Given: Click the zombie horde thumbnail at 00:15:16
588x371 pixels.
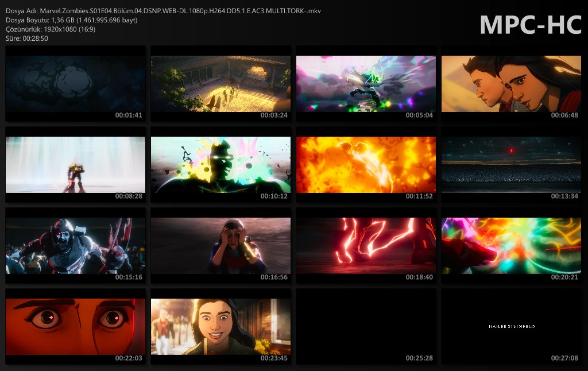Looking at the screenshot, I should pos(76,245).
